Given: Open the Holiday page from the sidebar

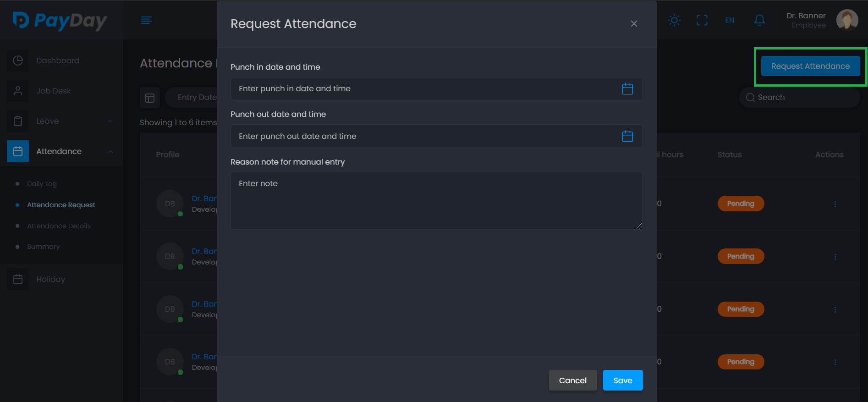Looking at the screenshot, I should (x=50, y=279).
